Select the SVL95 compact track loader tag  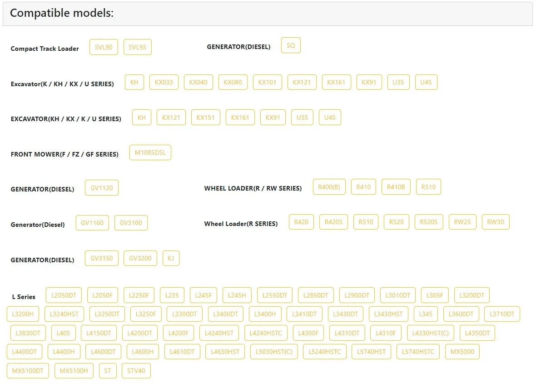tap(138, 47)
